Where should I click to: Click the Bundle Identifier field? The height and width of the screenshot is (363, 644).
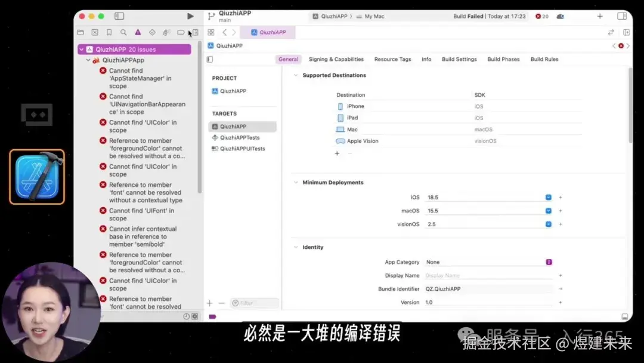489,288
